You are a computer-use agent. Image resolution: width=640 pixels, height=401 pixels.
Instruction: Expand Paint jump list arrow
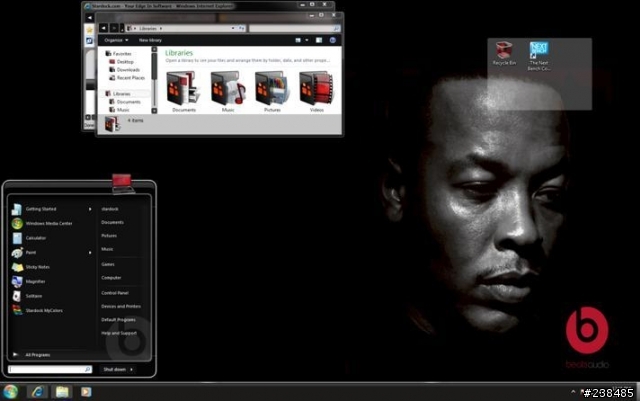click(90, 253)
